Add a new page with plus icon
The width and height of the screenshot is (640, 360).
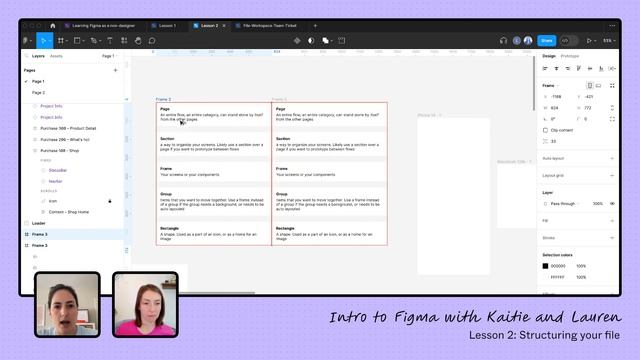[116, 71]
